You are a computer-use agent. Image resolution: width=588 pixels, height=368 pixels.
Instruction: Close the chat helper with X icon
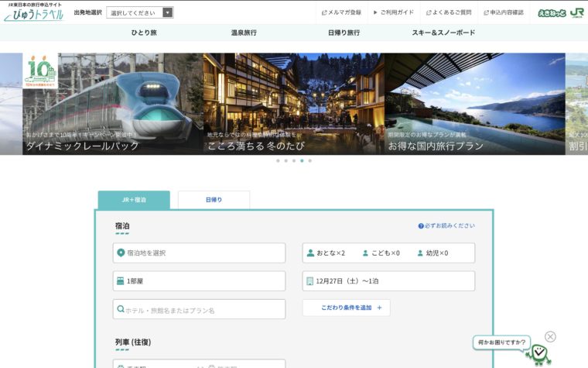[550, 336]
